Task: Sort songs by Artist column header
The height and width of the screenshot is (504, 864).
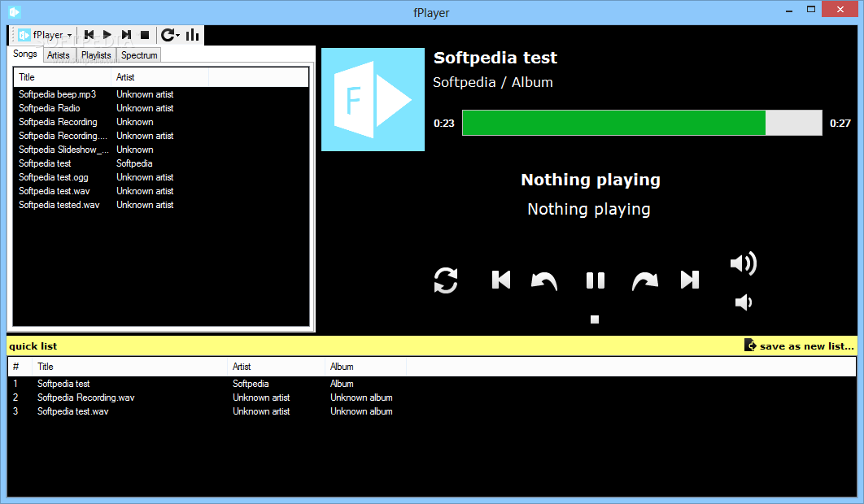Action: (159, 77)
